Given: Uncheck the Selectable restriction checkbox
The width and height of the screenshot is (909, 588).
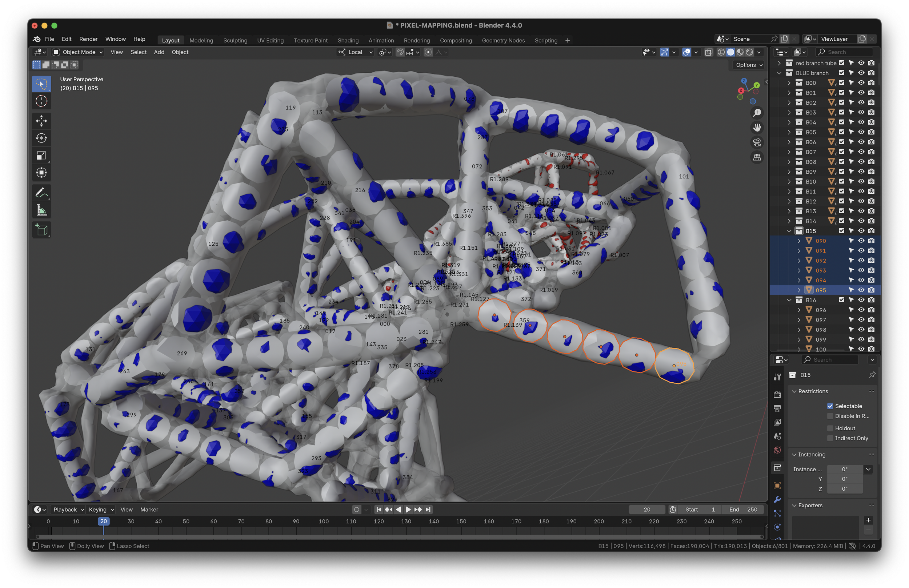Looking at the screenshot, I should pyautogui.click(x=830, y=406).
